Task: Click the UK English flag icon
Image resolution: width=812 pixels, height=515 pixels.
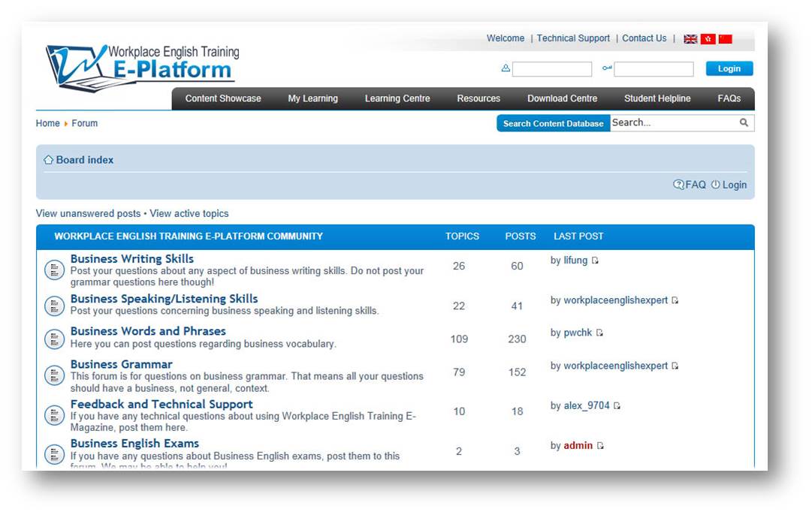Action: (x=690, y=39)
